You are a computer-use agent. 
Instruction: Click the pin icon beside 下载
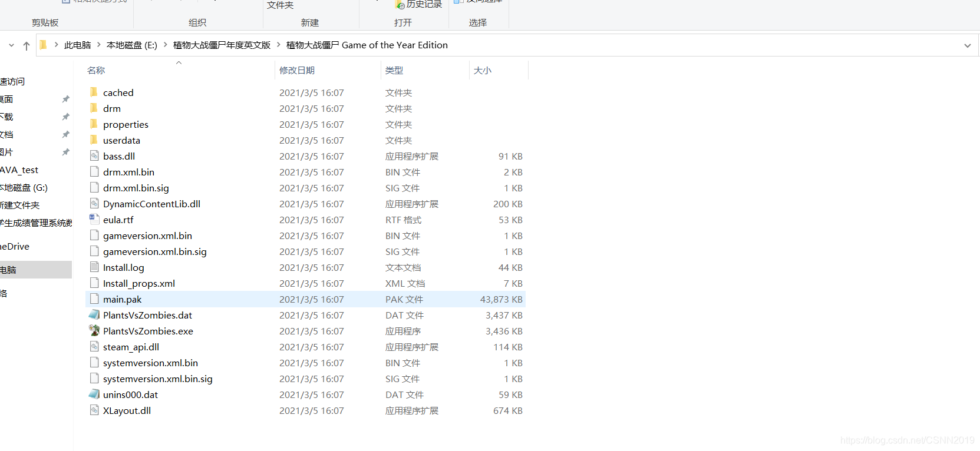[65, 117]
